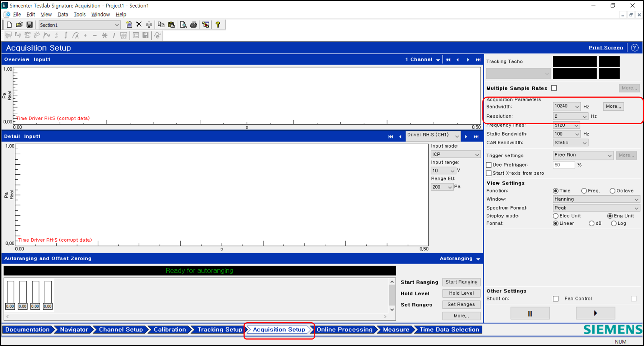Click the Copy toolbar icon

[x=161, y=25]
